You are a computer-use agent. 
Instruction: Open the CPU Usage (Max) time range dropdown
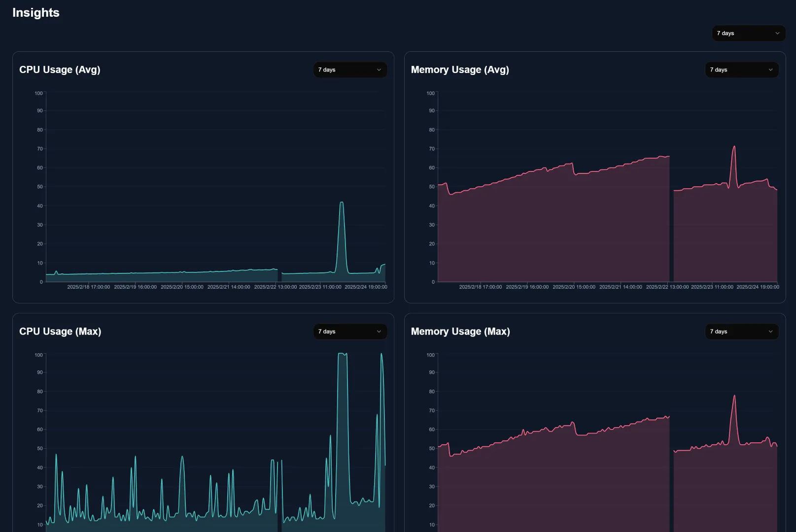tap(350, 332)
